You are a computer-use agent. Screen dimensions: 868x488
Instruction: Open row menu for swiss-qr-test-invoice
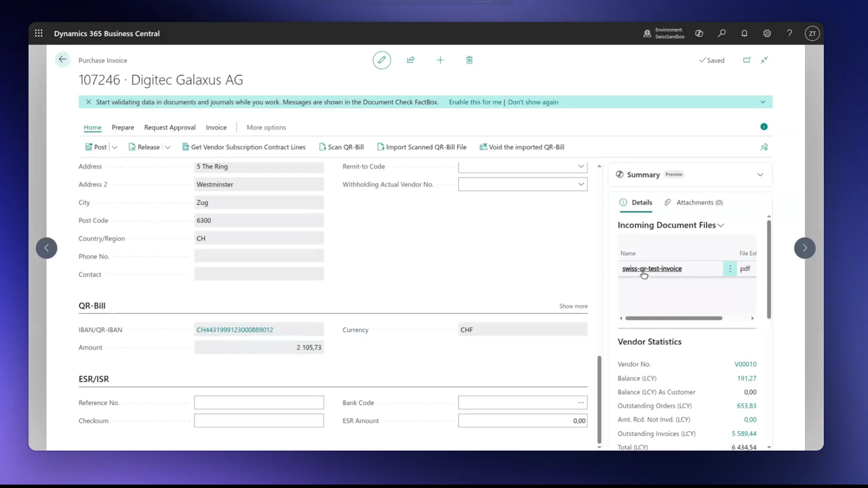point(730,269)
